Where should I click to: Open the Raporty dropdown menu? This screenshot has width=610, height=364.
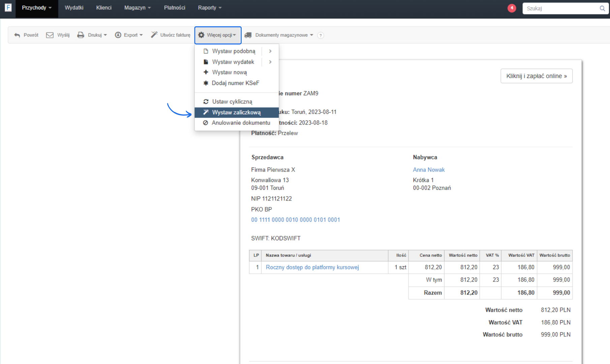tap(210, 8)
